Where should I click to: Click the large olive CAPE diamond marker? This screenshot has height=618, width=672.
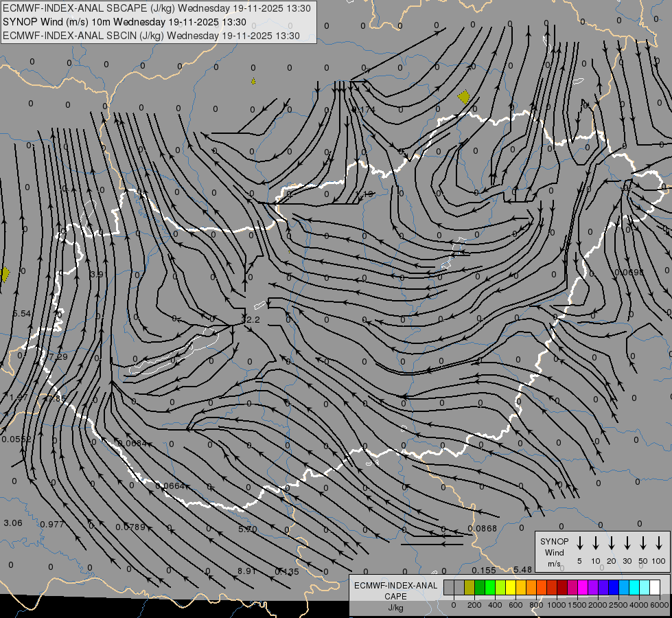point(464,97)
